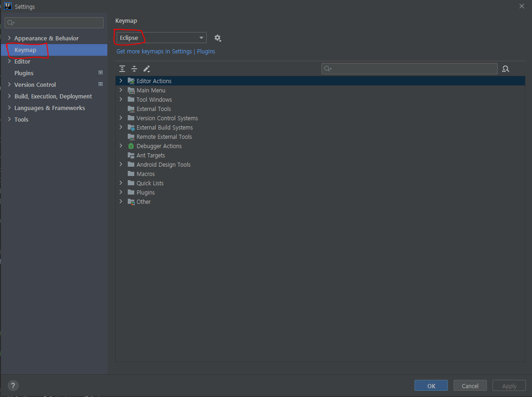The width and height of the screenshot is (532, 397).
Task: Expand the Android Design Tools node
Action: click(121, 164)
